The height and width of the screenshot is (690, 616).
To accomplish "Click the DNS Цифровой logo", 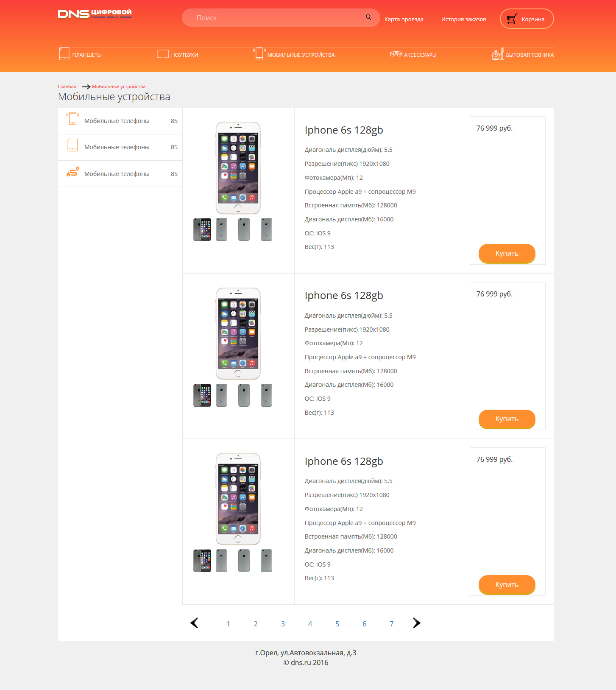I will pos(95,14).
